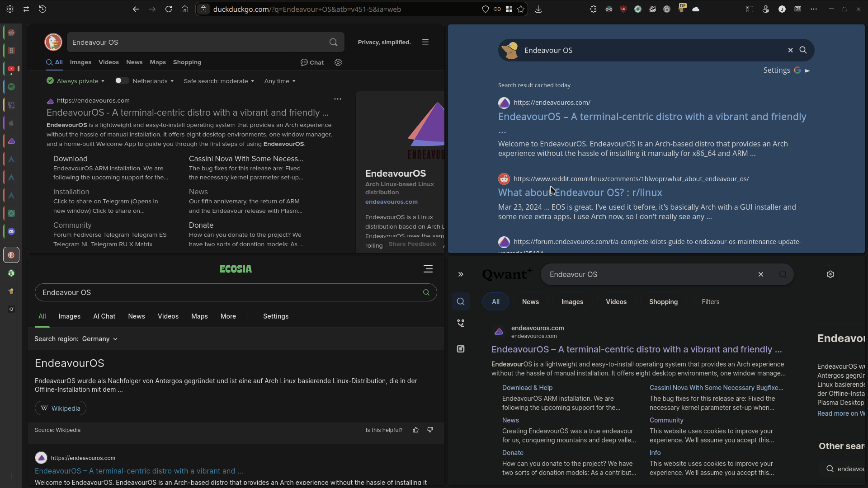Switch to Qwant News tab
The width and height of the screenshot is (868, 488).
(530, 302)
